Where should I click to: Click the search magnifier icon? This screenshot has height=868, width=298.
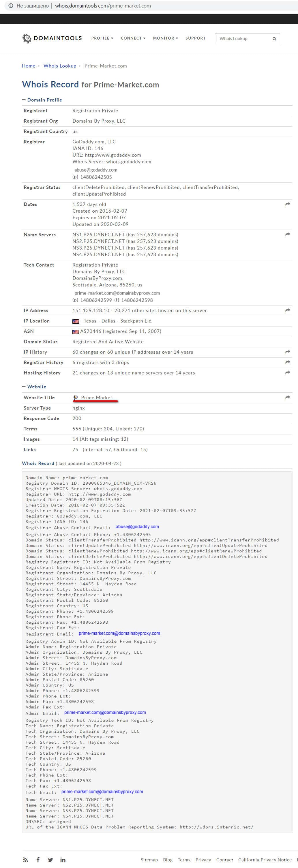pos(274,39)
